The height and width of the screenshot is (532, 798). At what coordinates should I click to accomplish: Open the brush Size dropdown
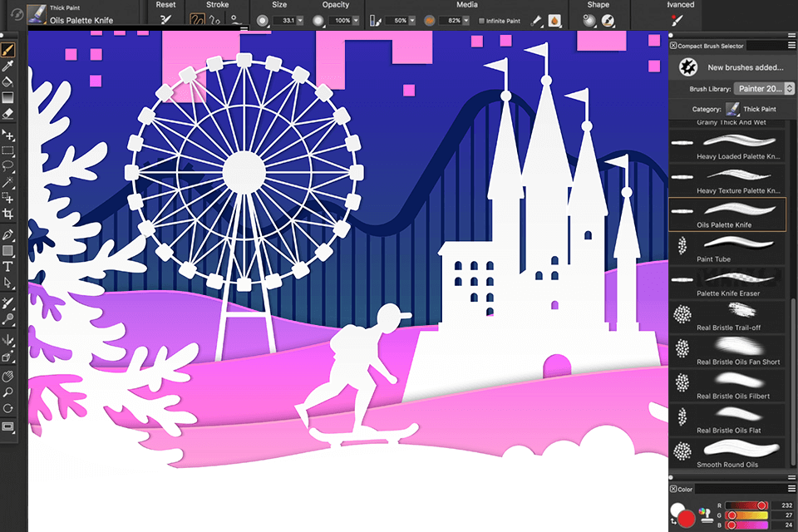[x=300, y=20]
